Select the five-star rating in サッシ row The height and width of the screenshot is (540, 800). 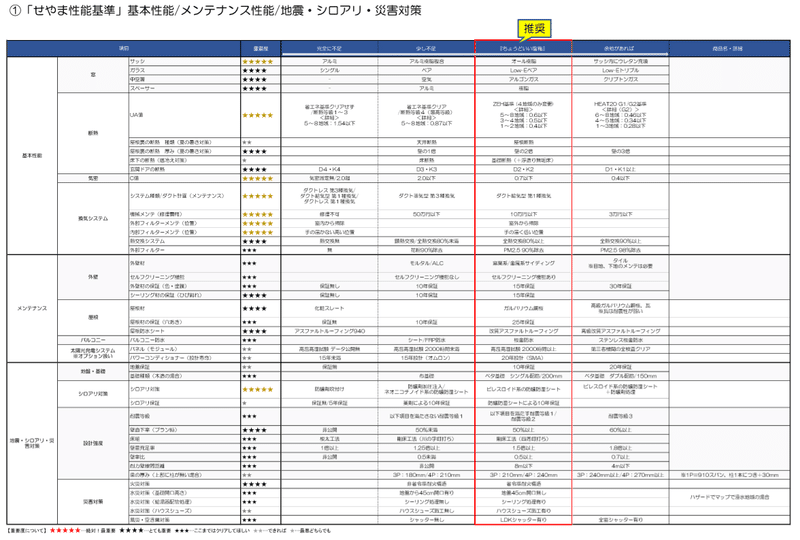coord(258,61)
